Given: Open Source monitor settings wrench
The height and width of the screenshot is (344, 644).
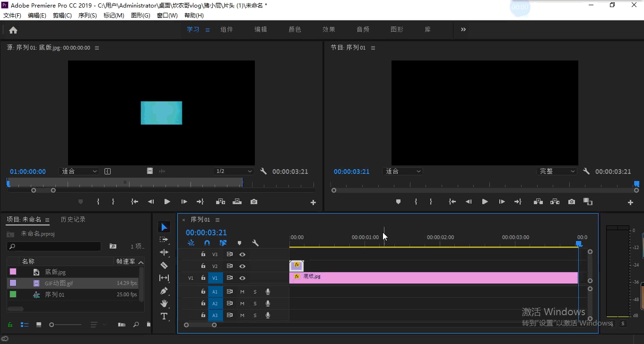Looking at the screenshot, I should tap(264, 172).
